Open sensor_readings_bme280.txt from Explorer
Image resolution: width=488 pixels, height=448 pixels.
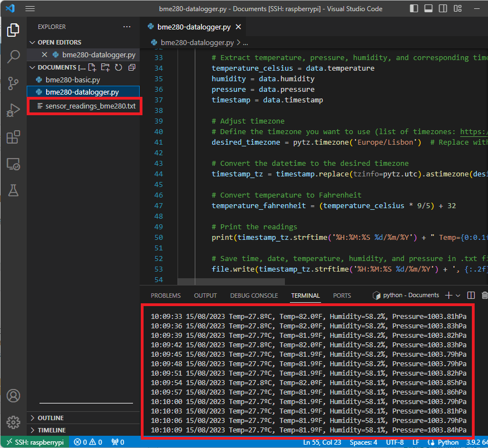pyautogui.click(x=89, y=106)
